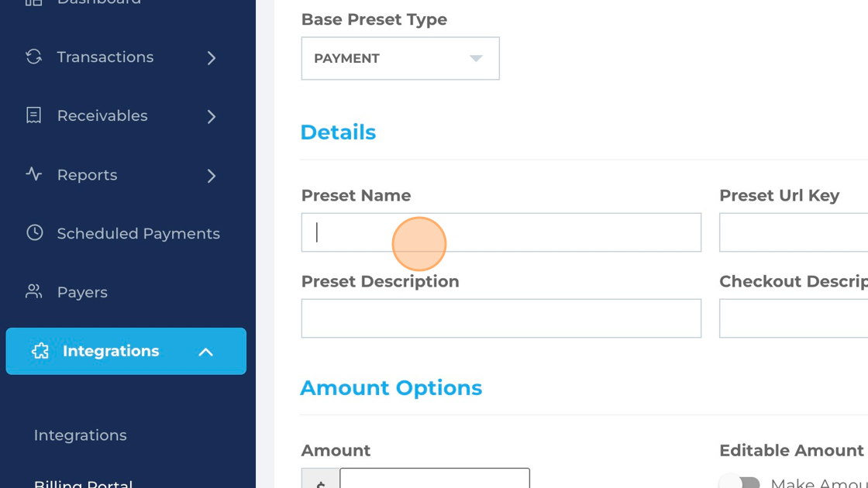This screenshot has width=868, height=488.
Task: Open the Integrations sub-item link
Action: (81, 435)
